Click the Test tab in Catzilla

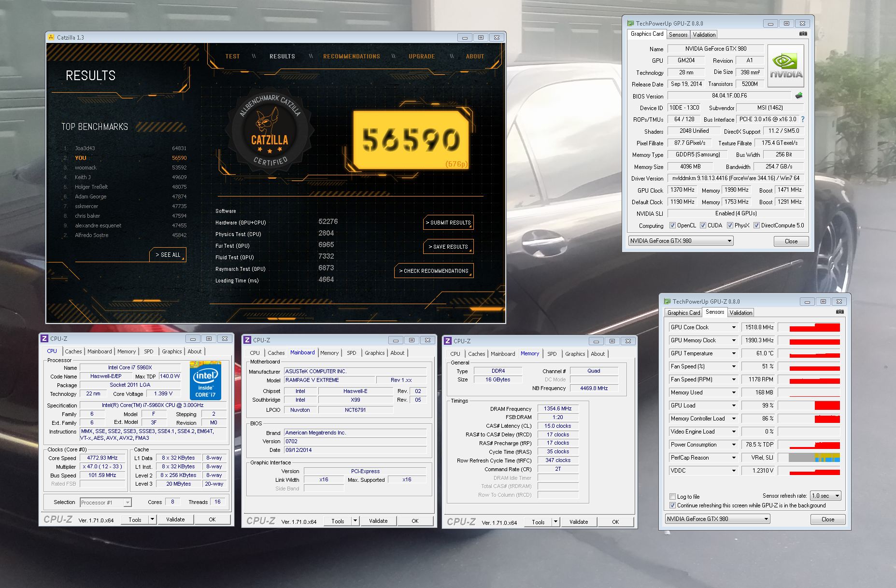point(232,56)
